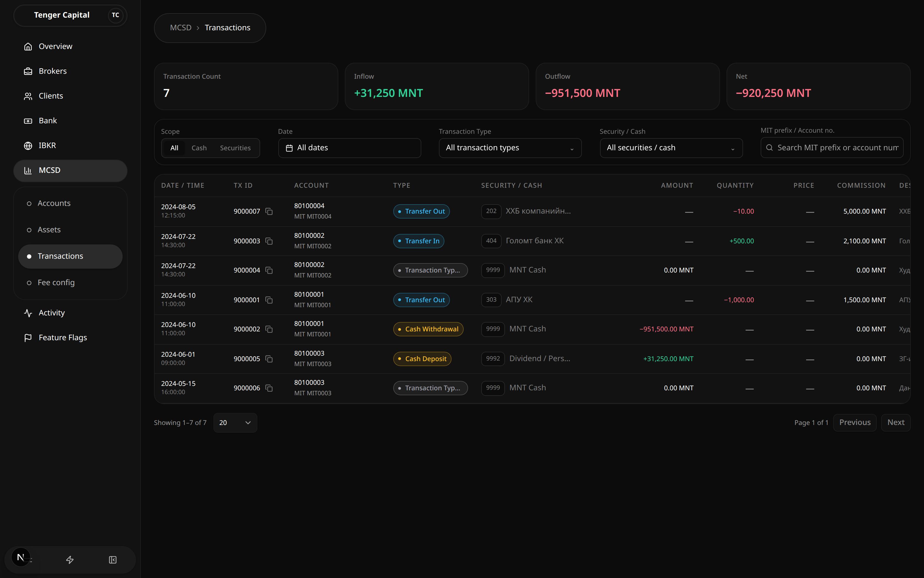This screenshot has height=578, width=924.
Task: Copy transaction ID 9000005
Action: (x=269, y=359)
